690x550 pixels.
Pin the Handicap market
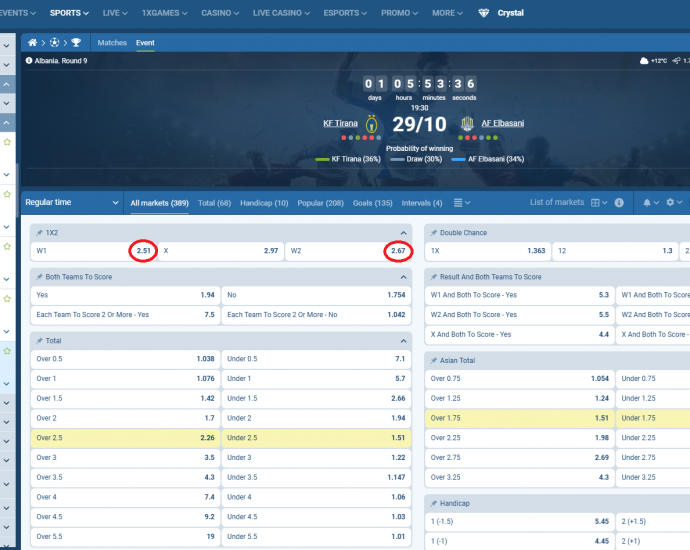coord(433,503)
